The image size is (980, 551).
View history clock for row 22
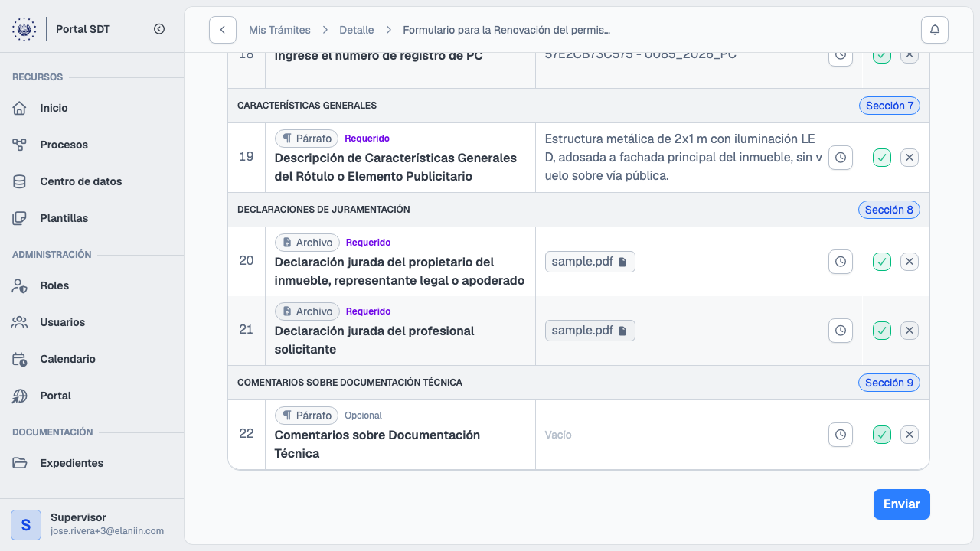click(x=841, y=435)
